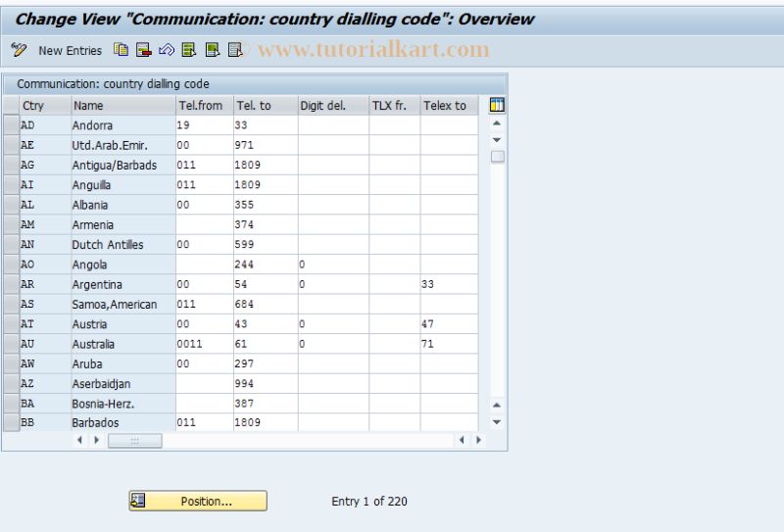Select the row for Andorra
The image size is (784, 532).
[11, 125]
